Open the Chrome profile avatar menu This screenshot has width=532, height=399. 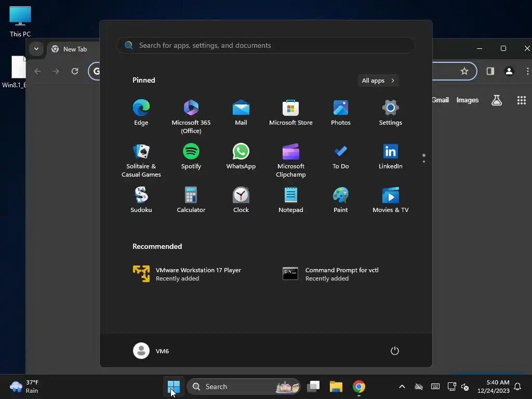(509, 71)
